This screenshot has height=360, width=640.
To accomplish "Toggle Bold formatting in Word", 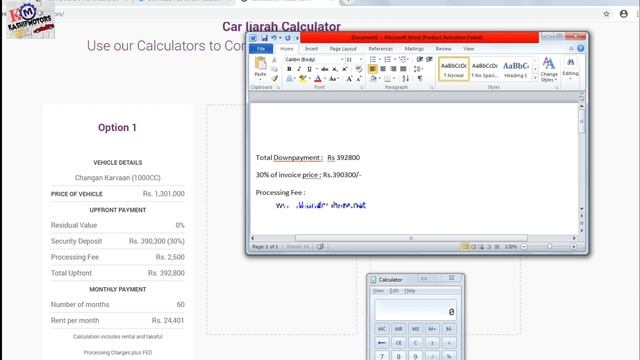I will [289, 69].
